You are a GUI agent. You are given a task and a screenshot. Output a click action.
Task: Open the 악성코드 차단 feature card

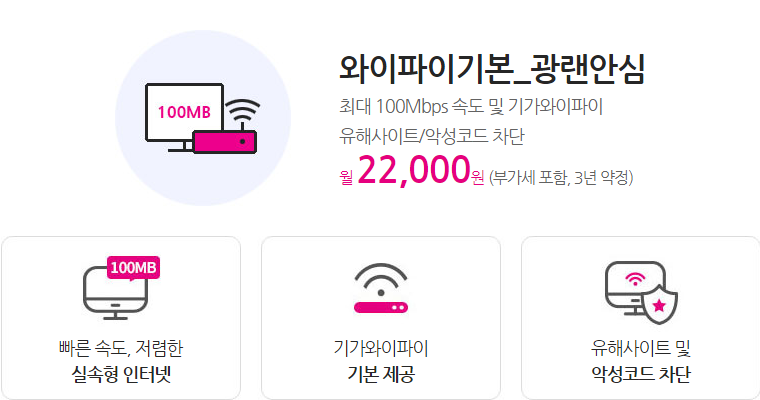[641, 318]
